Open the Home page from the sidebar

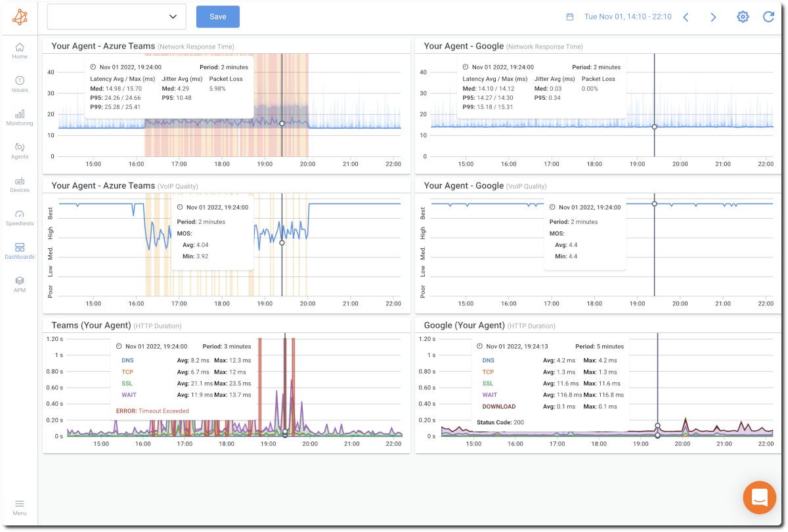[x=20, y=51]
